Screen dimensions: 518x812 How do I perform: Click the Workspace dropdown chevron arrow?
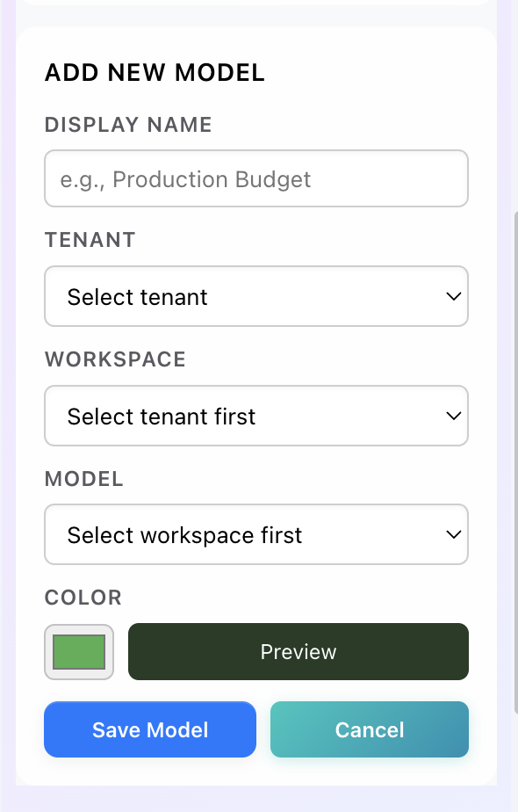point(453,416)
